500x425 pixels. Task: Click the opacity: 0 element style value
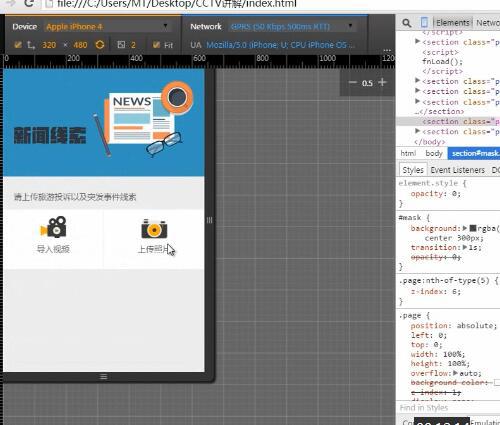(x=456, y=194)
